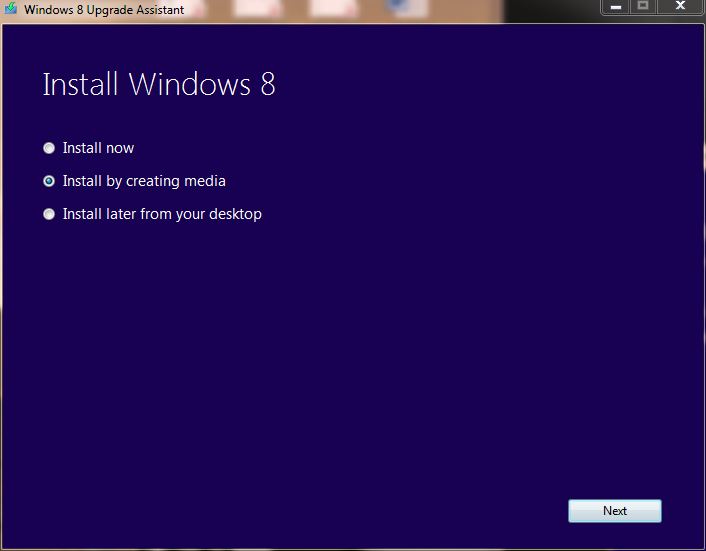The width and height of the screenshot is (706, 551).
Task: Minimize the Upgrade Assistant window
Action: point(615,7)
